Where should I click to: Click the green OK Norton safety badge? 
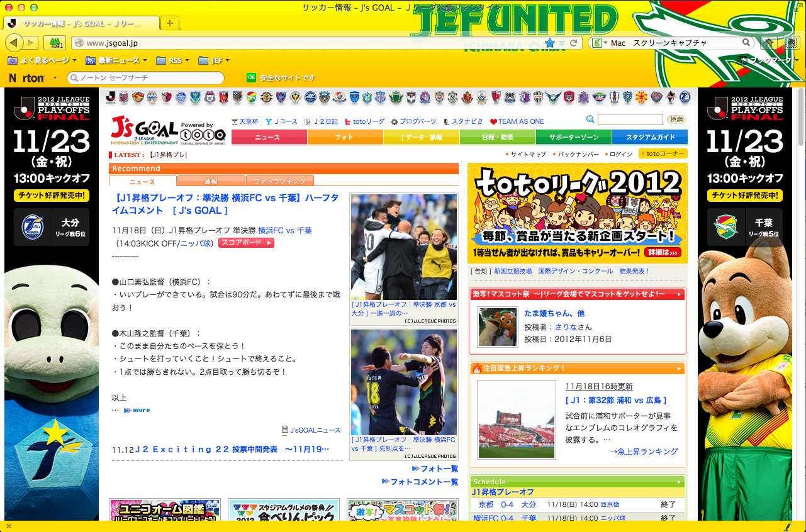tap(252, 78)
